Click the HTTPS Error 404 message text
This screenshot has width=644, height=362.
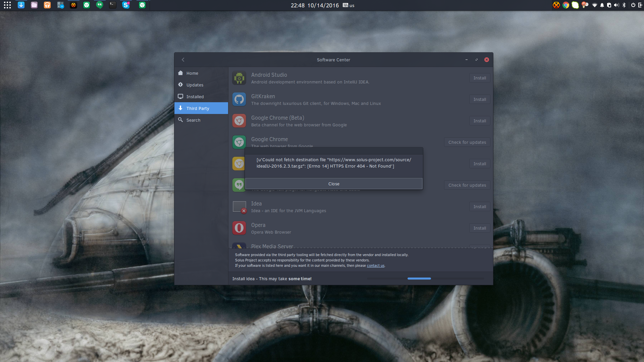pyautogui.click(x=334, y=163)
